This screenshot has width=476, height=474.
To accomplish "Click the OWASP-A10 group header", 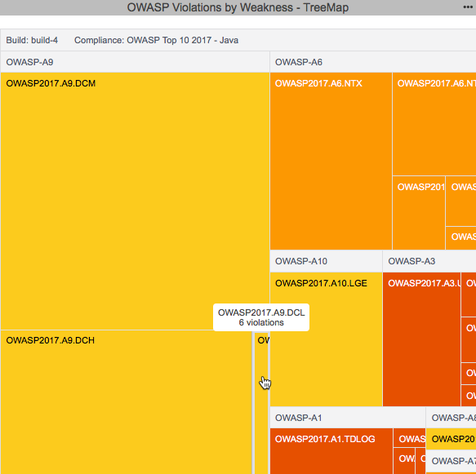I will [x=326, y=261].
